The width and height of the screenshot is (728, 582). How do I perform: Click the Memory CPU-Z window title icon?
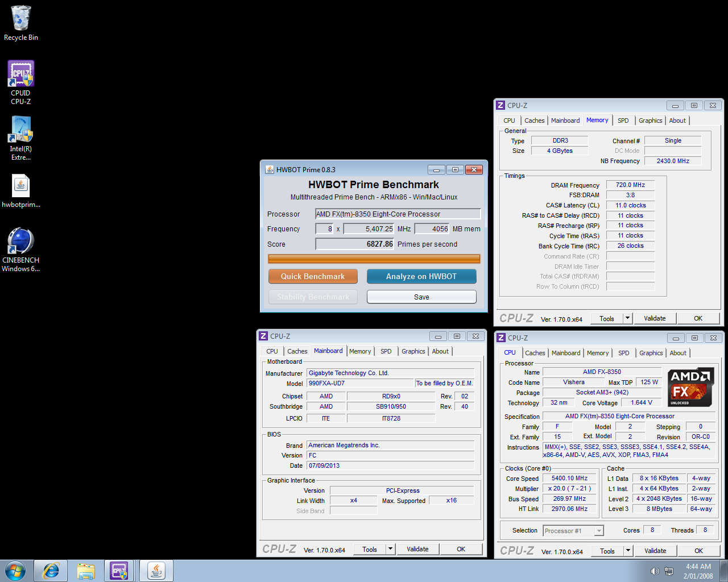coord(500,105)
